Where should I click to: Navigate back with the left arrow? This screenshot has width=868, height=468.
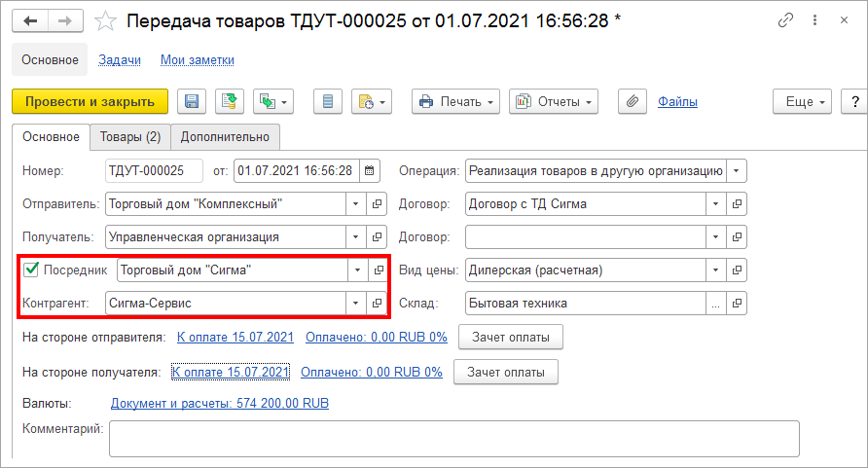[29, 20]
